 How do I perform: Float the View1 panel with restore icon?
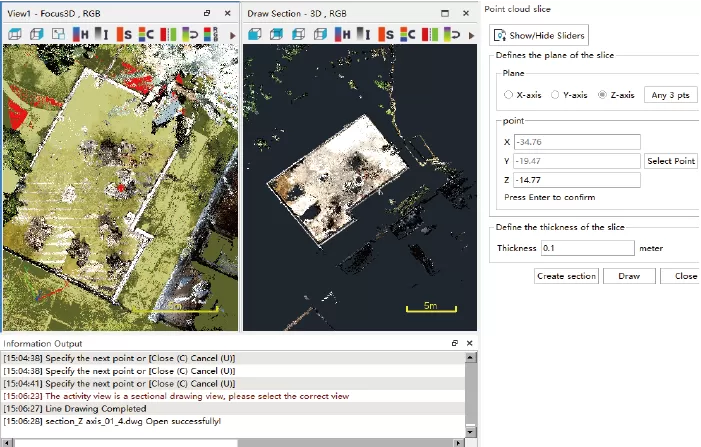207,13
